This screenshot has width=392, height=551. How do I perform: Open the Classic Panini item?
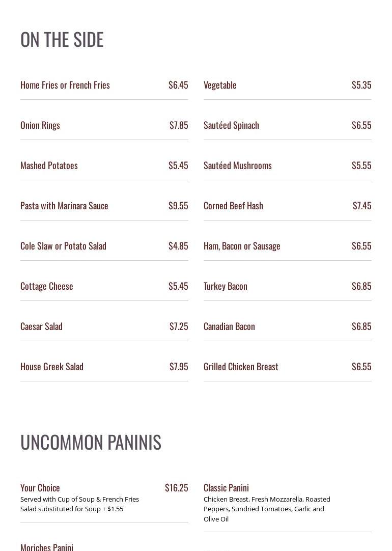226,488
